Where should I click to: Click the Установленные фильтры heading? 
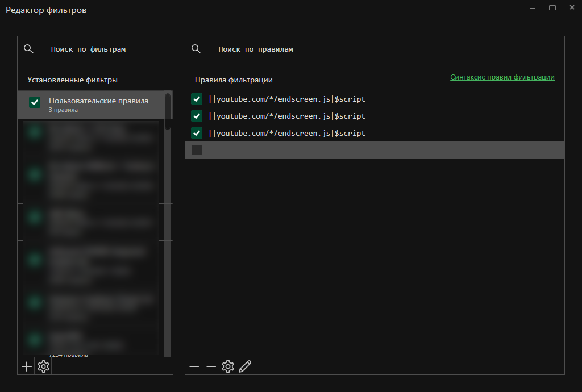pos(72,80)
